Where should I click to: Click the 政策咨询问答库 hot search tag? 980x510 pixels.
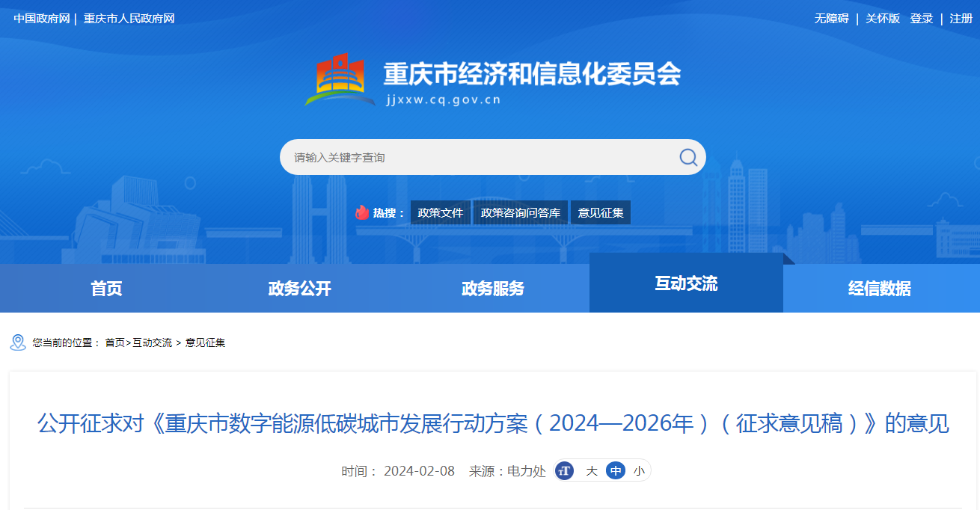521,212
